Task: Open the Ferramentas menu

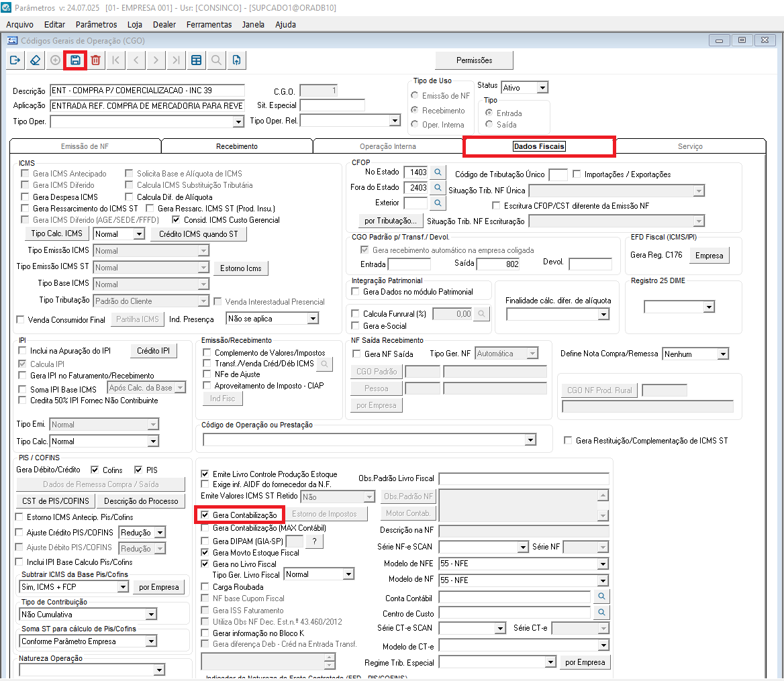Action: [209, 24]
